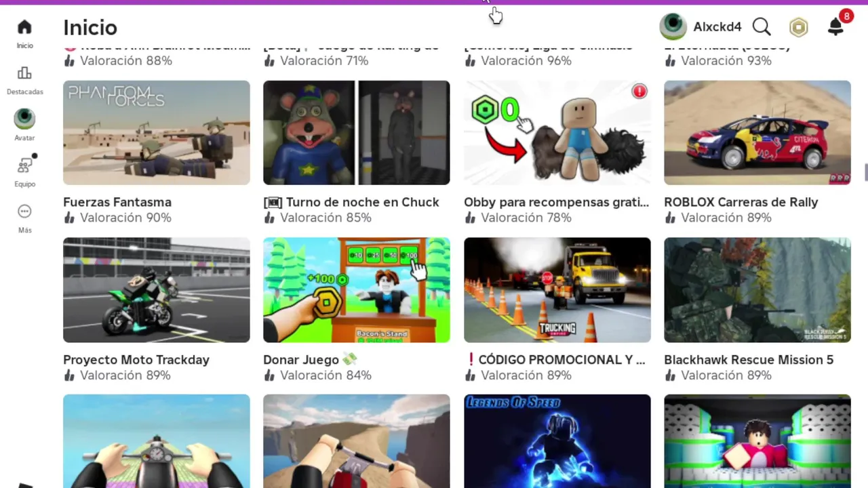This screenshot has height=488, width=868.
Task: Click the page vertical scrollbar handle
Action: 866,173
